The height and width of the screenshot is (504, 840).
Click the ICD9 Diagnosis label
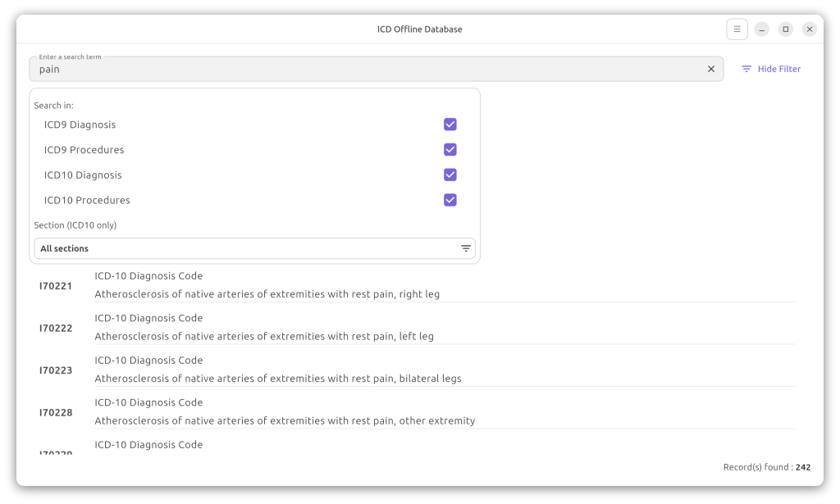[x=80, y=125]
